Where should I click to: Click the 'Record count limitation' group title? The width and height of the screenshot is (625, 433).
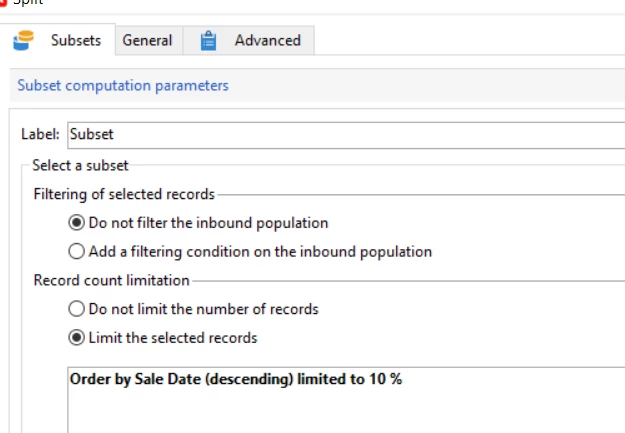click(111, 281)
